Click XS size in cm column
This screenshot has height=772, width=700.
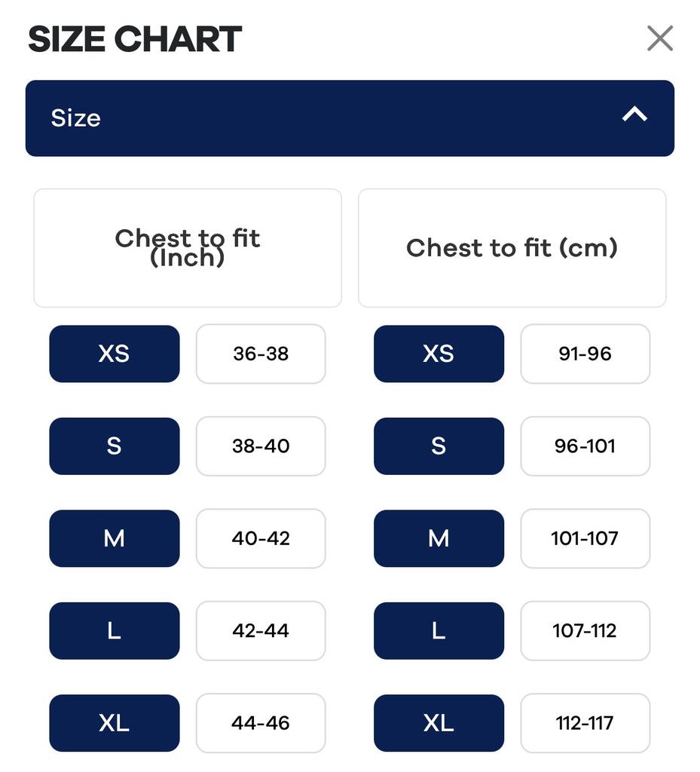point(439,354)
